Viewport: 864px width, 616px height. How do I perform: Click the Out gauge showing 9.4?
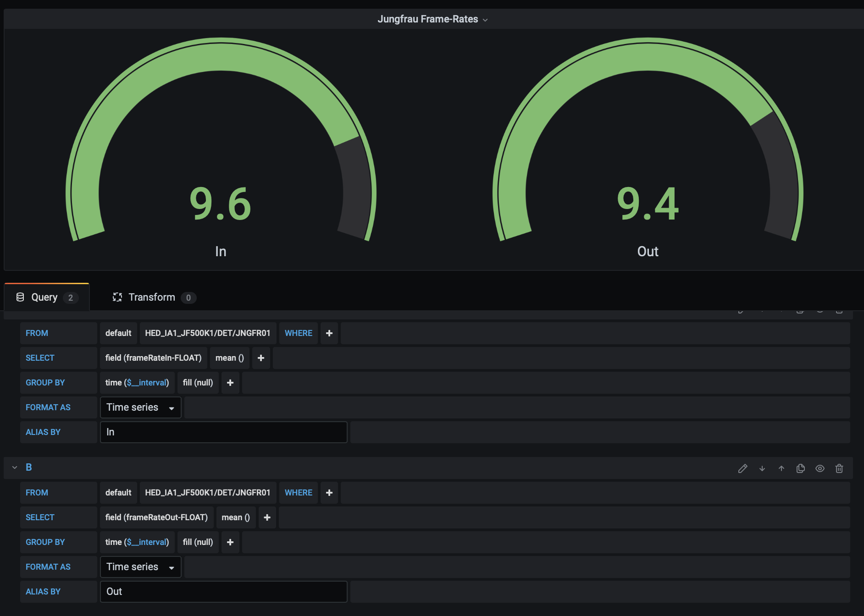(648, 140)
